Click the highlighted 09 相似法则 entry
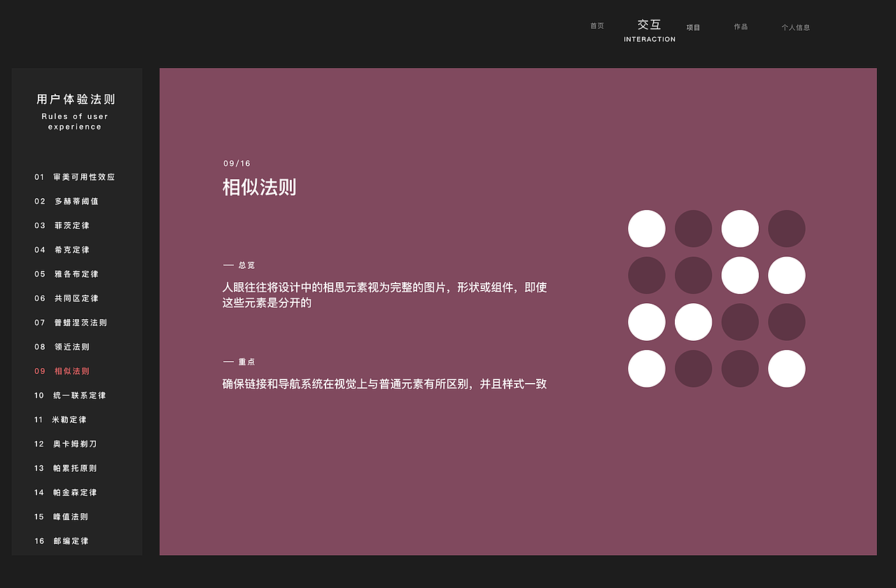896x588 pixels. click(63, 371)
